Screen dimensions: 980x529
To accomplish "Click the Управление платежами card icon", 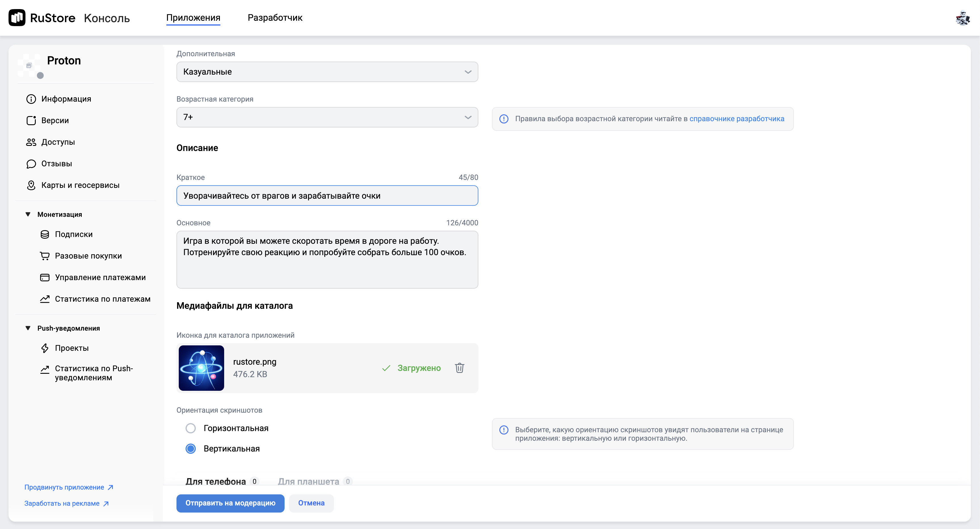I will [45, 278].
